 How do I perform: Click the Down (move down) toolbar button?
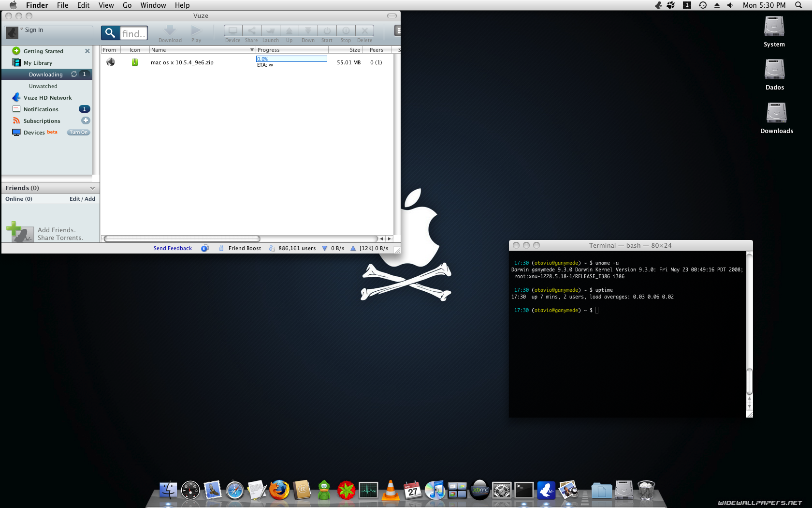pyautogui.click(x=308, y=30)
